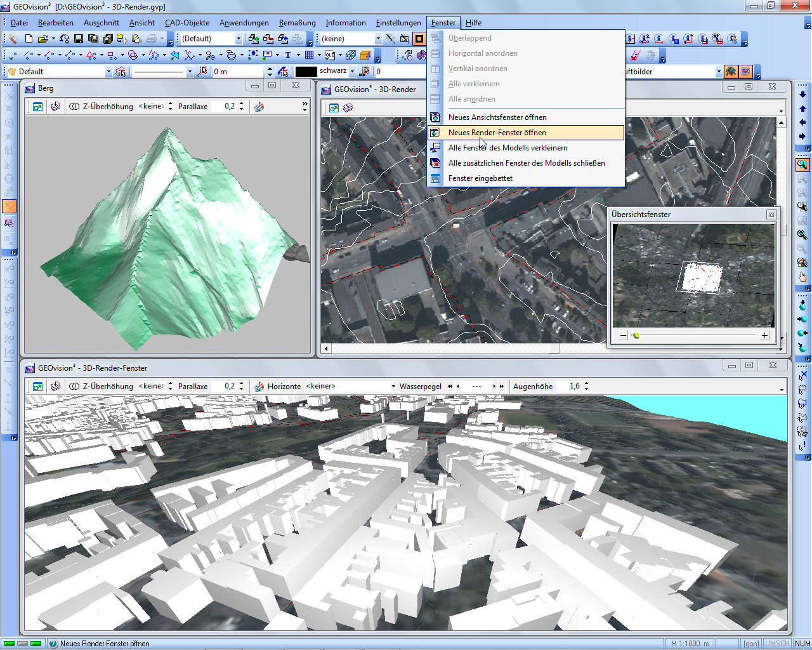Click the black color swatch
This screenshot has height=650, width=812.
tap(306, 72)
